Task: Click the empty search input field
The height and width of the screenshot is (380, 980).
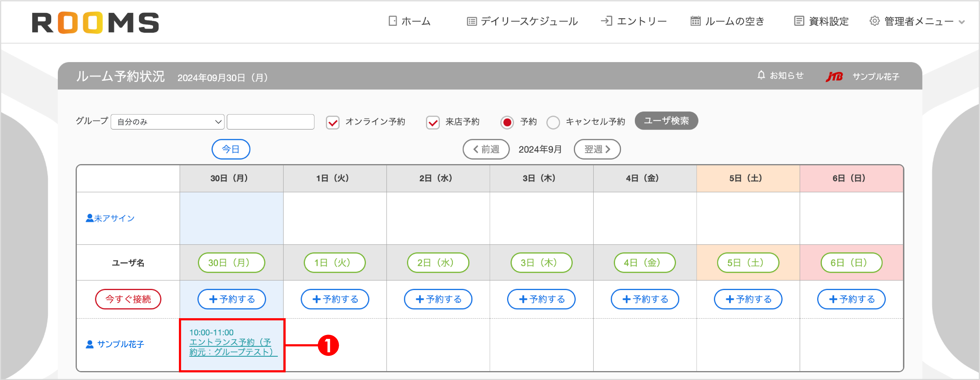Action: click(x=270, y=122)
